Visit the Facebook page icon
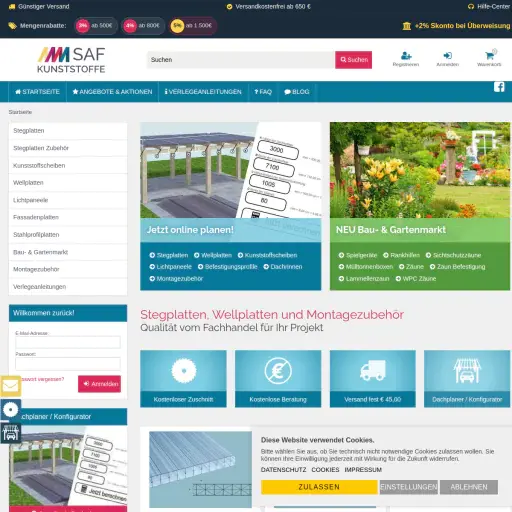The image size is (512, 512). [x=499, y=87]
